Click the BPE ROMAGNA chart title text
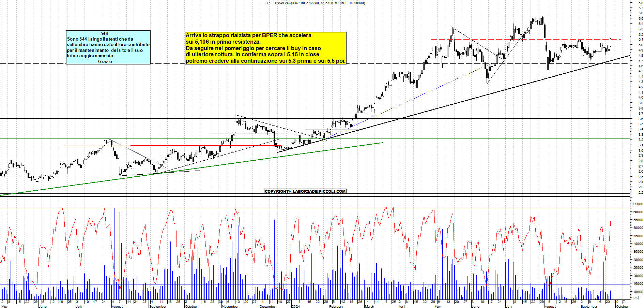The height and width of the screenshot is (308, 644). pos(315,3)
